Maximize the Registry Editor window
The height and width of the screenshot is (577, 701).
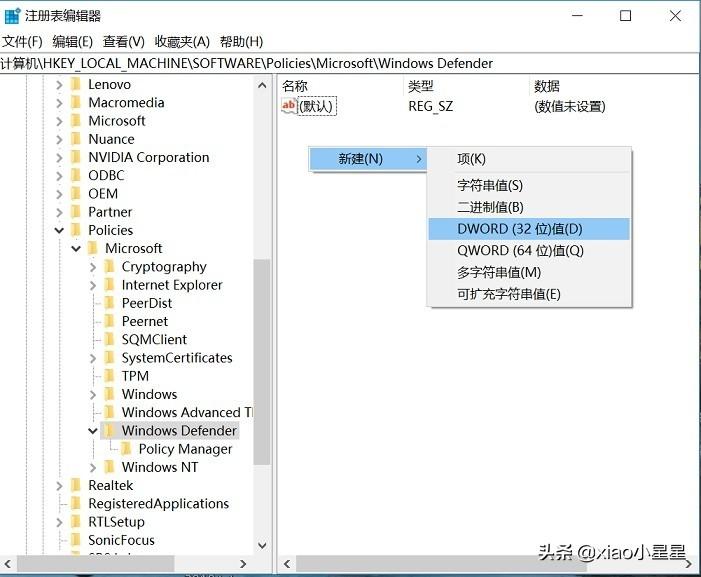pyautogui.click(x=625, y=16)
